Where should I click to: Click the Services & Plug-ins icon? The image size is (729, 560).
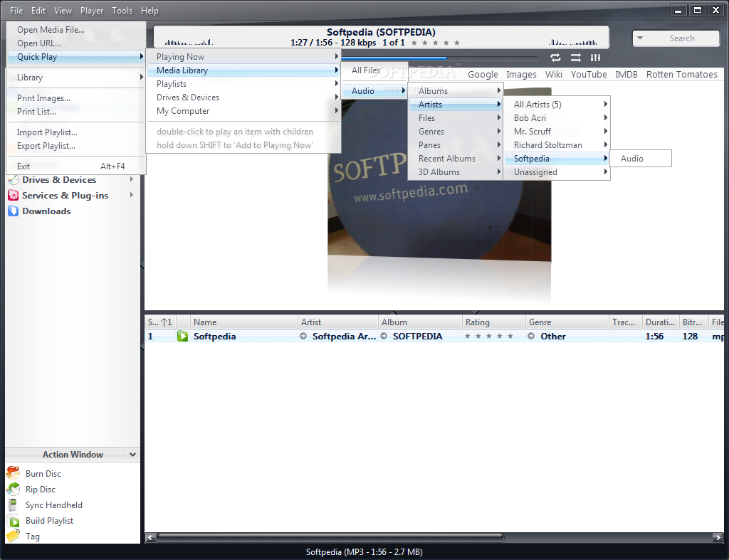[14, 196]
